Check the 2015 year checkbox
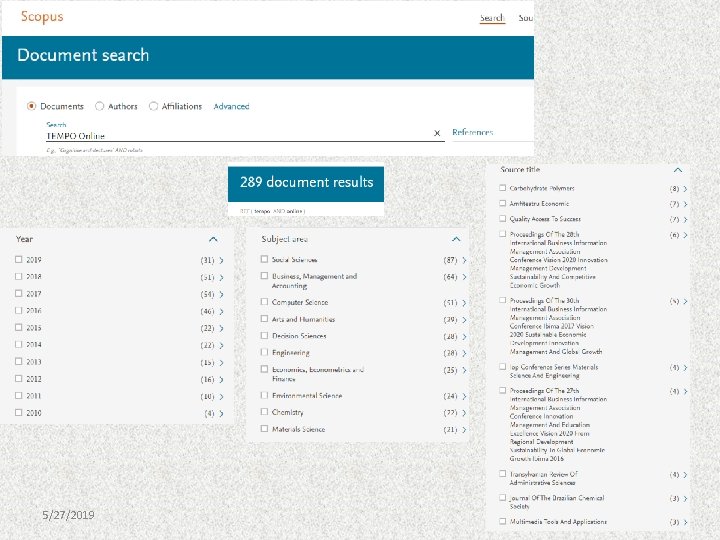This screenshot has height=540, width=720. [18, 327]
